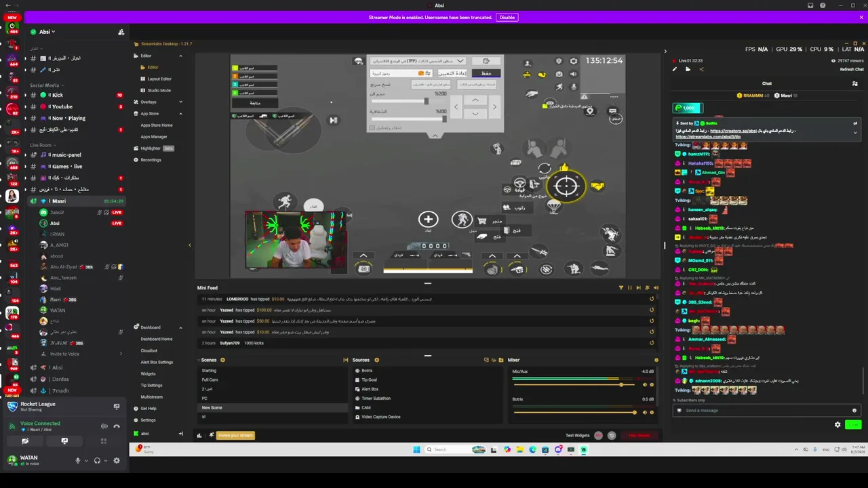Screen dimensions: 868x488
Task: Select the Full Cam scene
Action: (x=210, y=380)
